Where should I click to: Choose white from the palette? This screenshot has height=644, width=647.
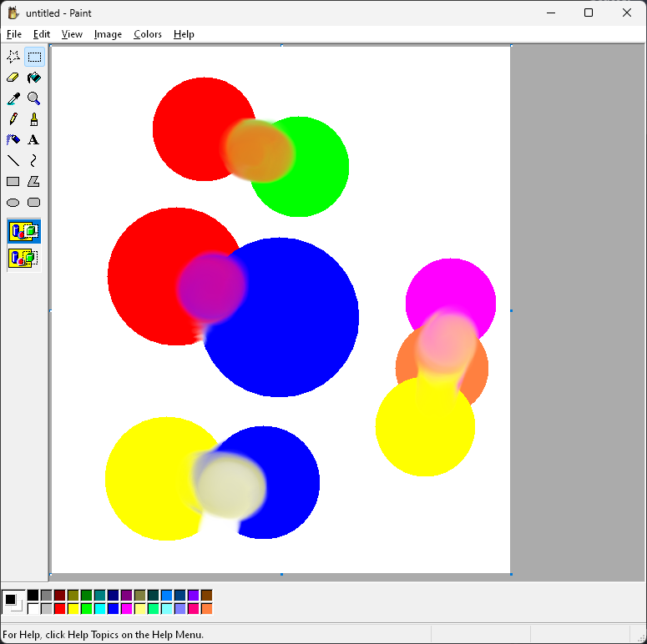(x=33, y=608)
